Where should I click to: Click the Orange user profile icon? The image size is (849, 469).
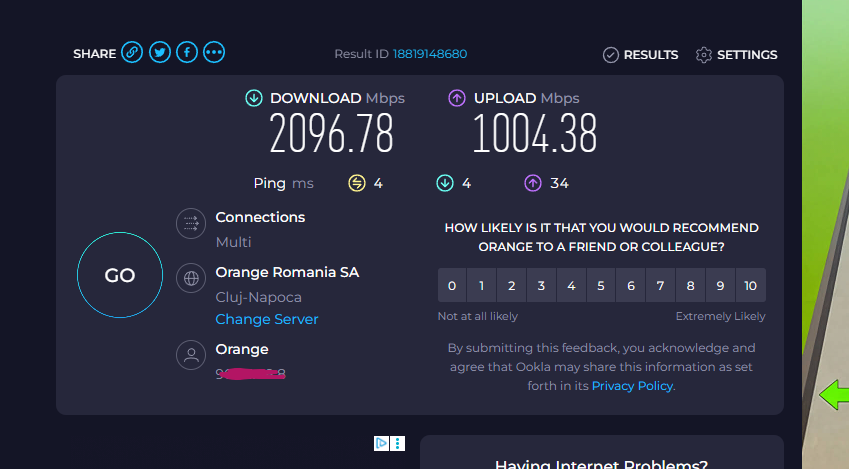(x=190, y=355)
